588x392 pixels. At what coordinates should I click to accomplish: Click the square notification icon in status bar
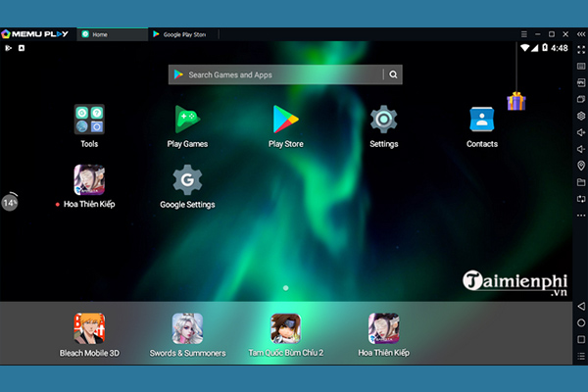point(22,48)
